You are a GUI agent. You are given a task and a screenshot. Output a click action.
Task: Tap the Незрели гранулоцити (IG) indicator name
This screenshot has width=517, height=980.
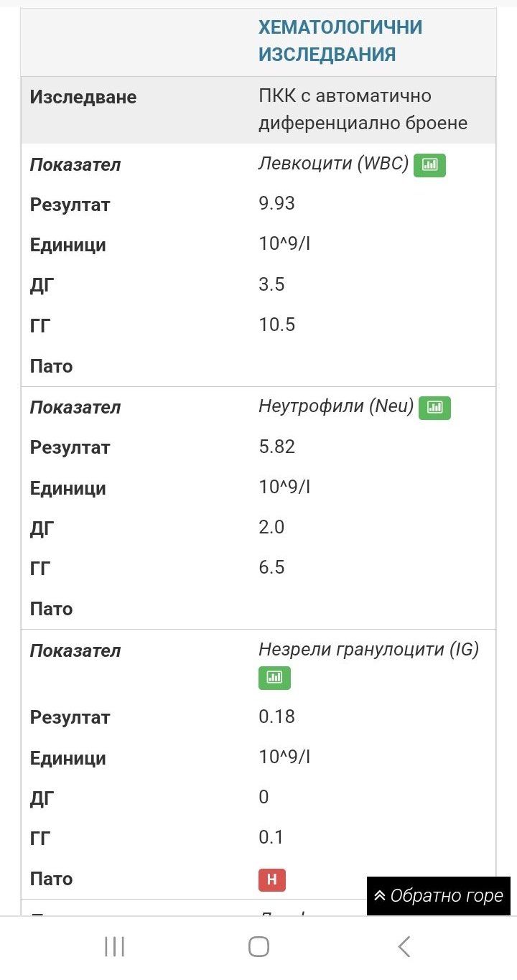368,650
